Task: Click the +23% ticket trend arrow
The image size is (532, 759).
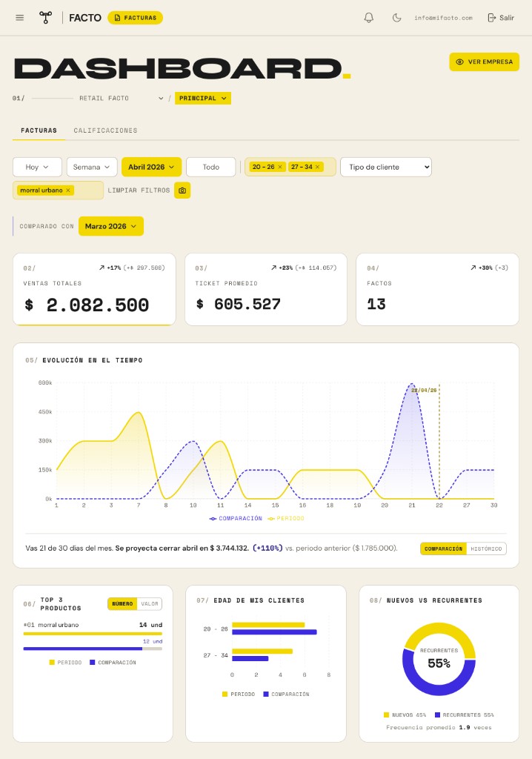Action: 273,268
